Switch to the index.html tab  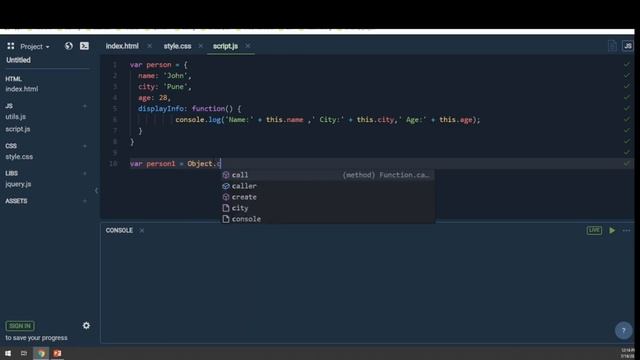122,46
